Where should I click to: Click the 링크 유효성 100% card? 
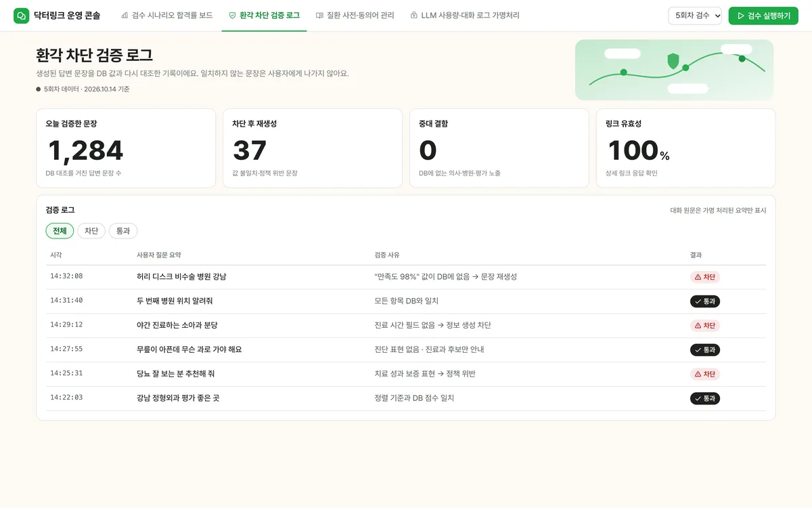coord(686,148)
